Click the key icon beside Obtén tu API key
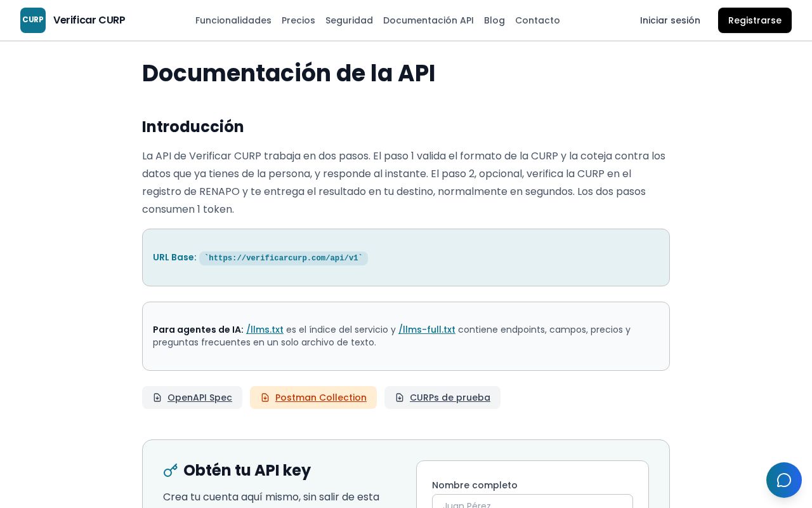 [x=171, y=471]
